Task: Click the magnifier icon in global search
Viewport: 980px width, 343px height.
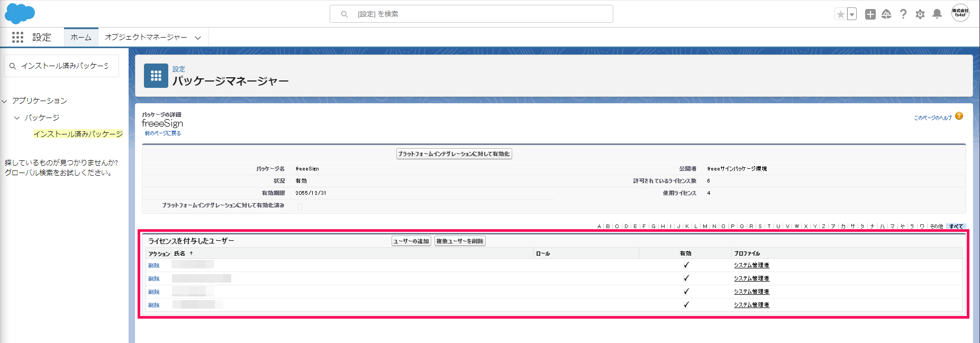Action: [x=344, y=14]
